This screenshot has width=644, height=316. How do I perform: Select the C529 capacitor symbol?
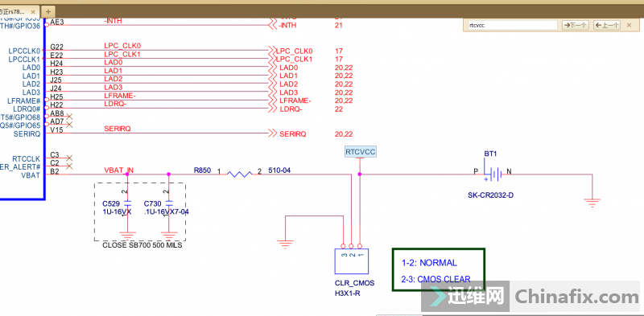pyautogui.click(x=127, y=203)
